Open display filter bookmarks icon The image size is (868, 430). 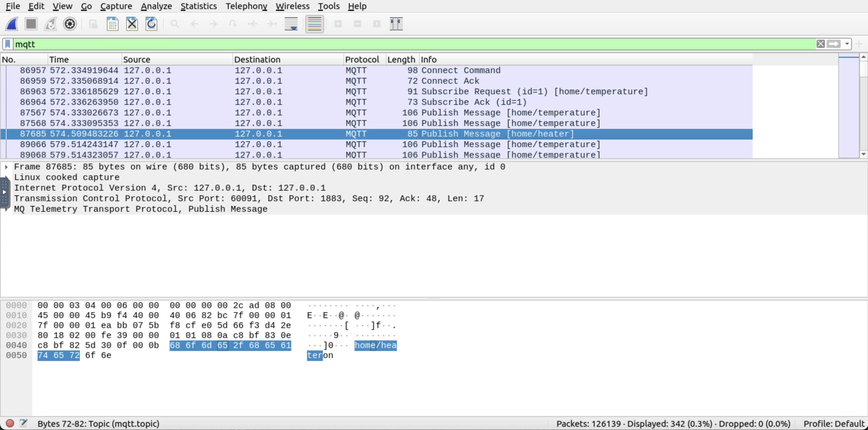pos(8,44)
